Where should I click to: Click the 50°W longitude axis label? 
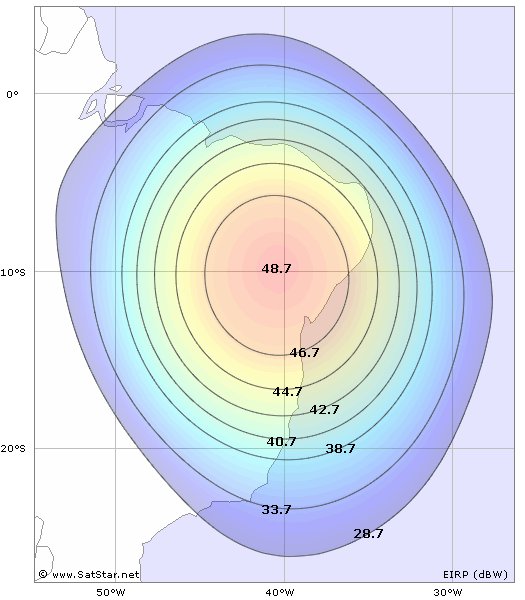pos(111,593)
